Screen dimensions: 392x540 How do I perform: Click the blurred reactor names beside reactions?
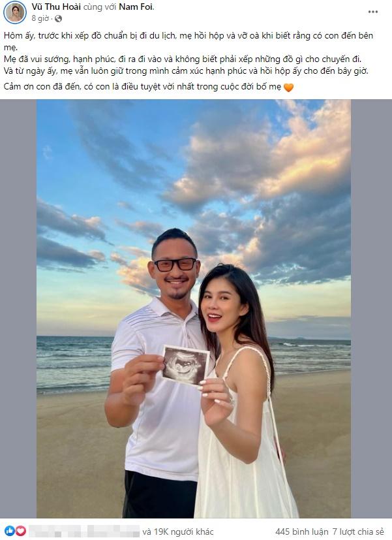coord(84,531)
